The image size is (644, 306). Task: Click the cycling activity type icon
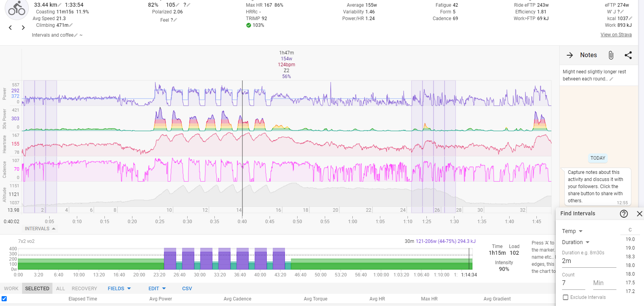[x=17, y=8]
